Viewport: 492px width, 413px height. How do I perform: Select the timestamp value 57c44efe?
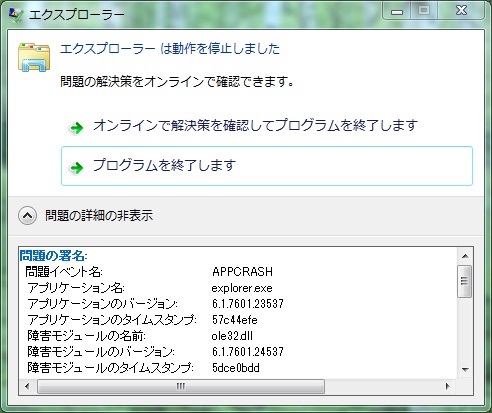[x=235, y=320]
